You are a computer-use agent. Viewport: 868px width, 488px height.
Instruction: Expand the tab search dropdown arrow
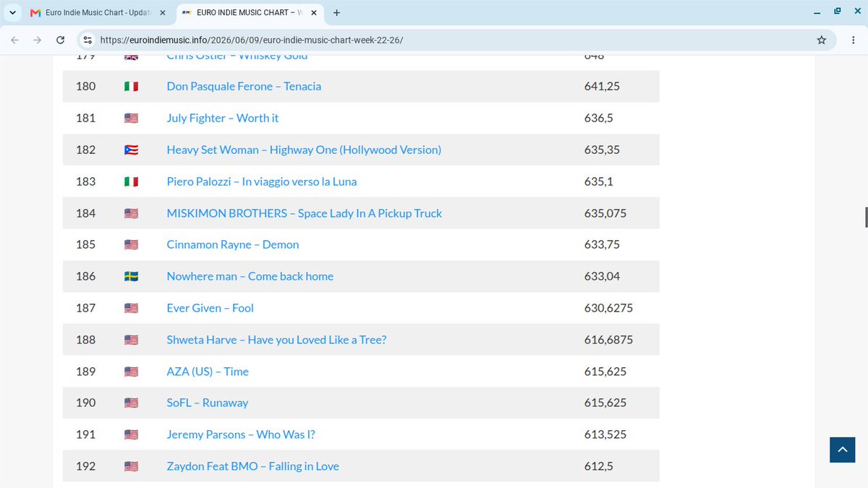pyautogui.click(x=12, y=12)
